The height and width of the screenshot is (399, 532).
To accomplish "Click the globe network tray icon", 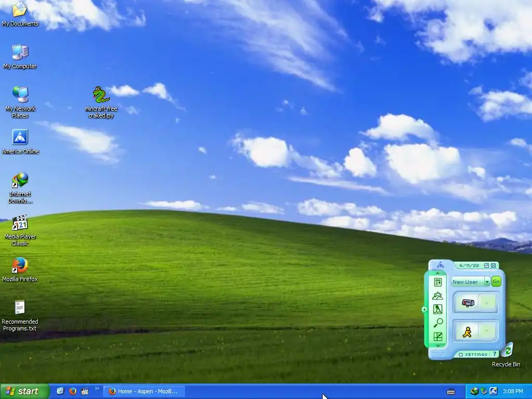I will [x=474, y=391].
